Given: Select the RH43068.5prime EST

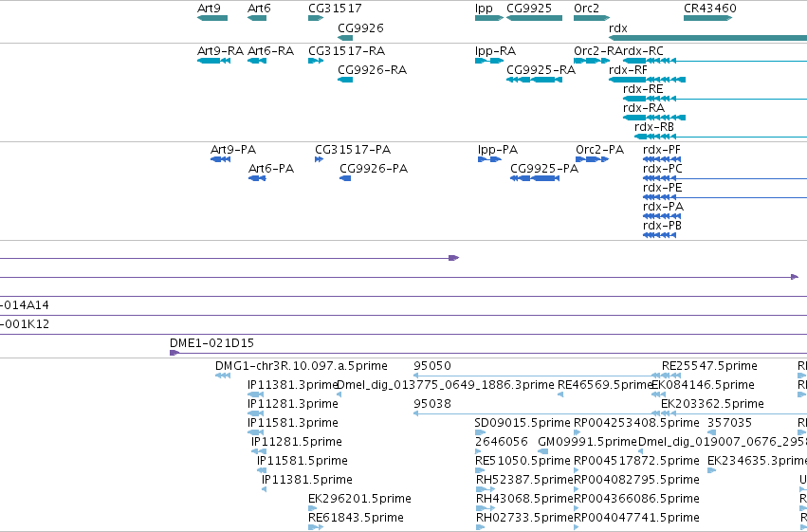Looking at the screenshot, I should [484, 508].
